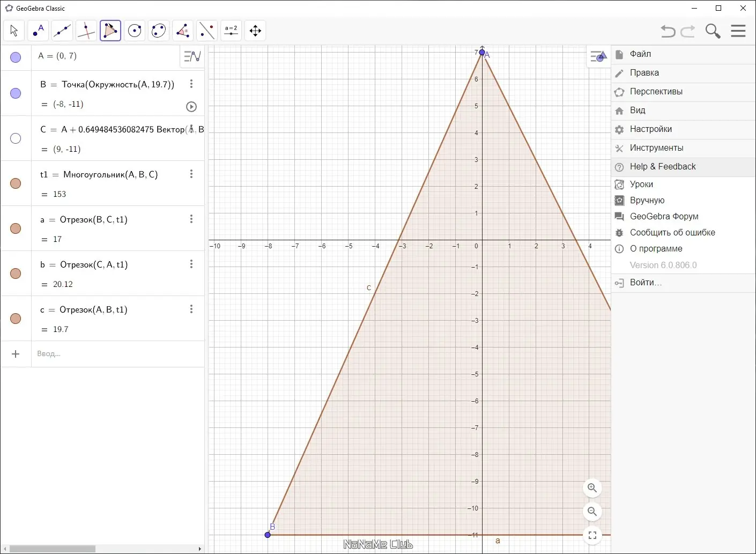Screen dimensions: 756x554
Task: Toggle visibility of segment c
Action: 16,319
